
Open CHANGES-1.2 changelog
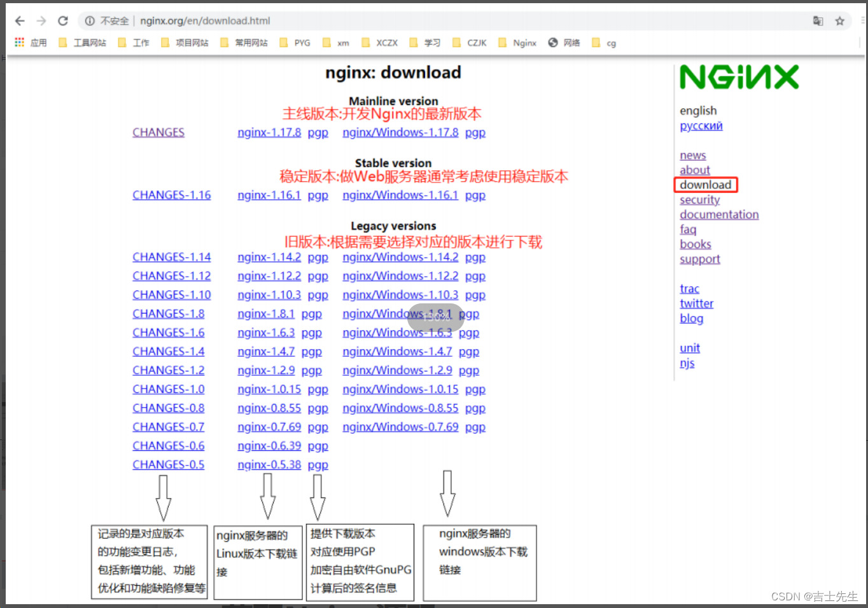click(x=169, y=370)
